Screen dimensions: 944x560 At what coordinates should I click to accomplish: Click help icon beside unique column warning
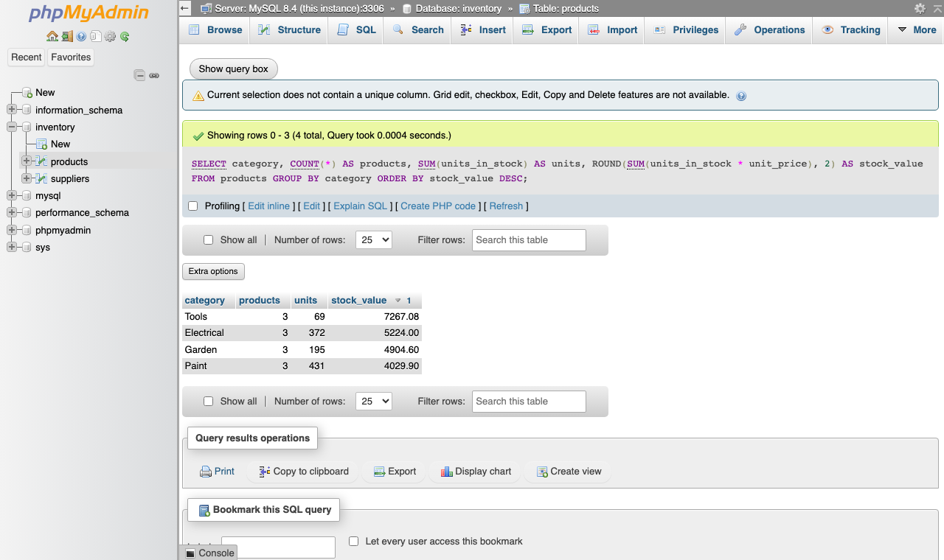coord(741,96)
